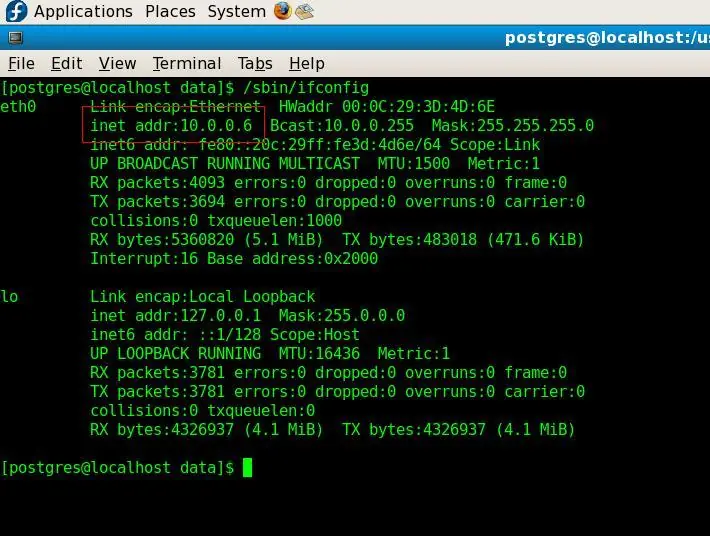Open the mail client launcher icon
Screen dimensions: 710x536
305,12
